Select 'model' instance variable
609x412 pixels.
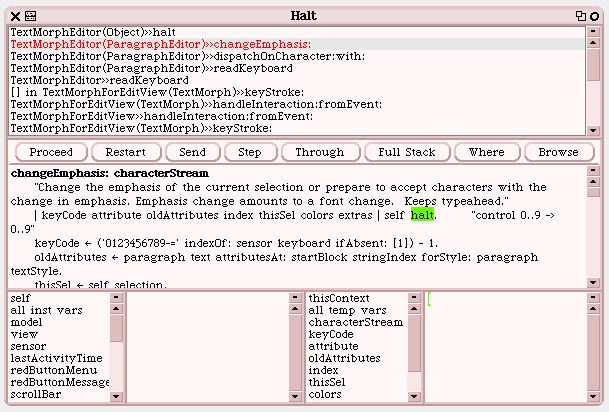[x=59, y=322]
